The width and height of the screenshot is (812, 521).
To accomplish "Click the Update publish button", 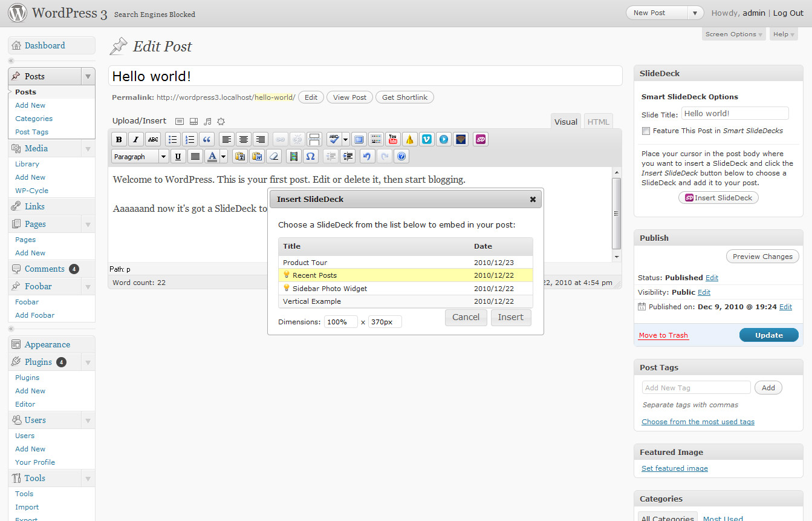I will 769,335.
